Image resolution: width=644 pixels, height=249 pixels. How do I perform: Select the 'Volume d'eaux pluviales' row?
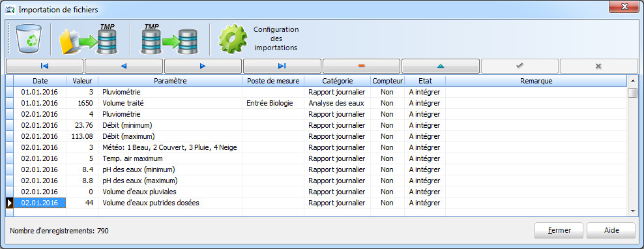(320, 192)
